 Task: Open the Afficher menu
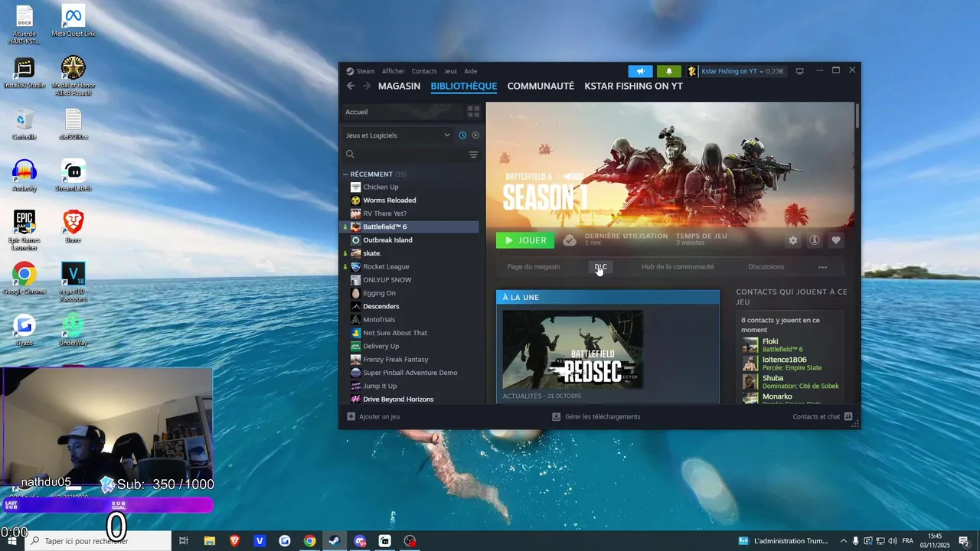click(393, 71)
